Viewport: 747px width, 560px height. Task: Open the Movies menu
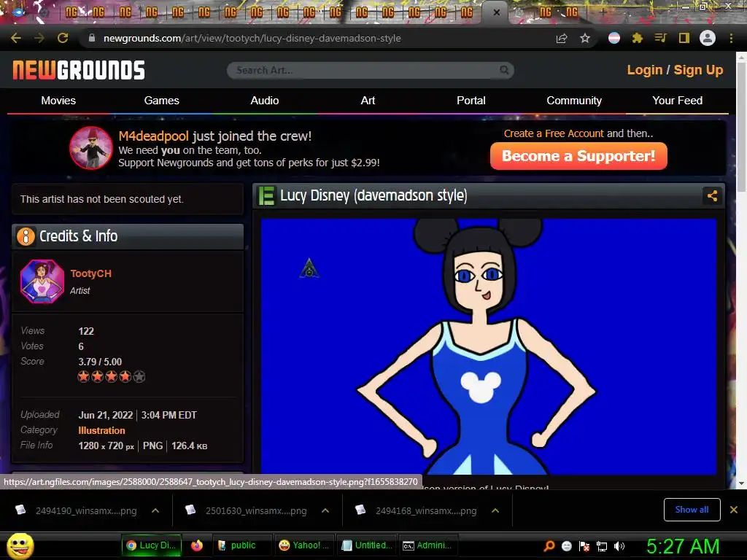pos(58,101)
